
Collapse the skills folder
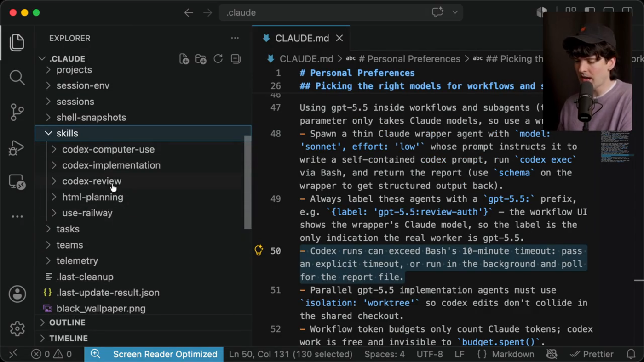point(143,133)
